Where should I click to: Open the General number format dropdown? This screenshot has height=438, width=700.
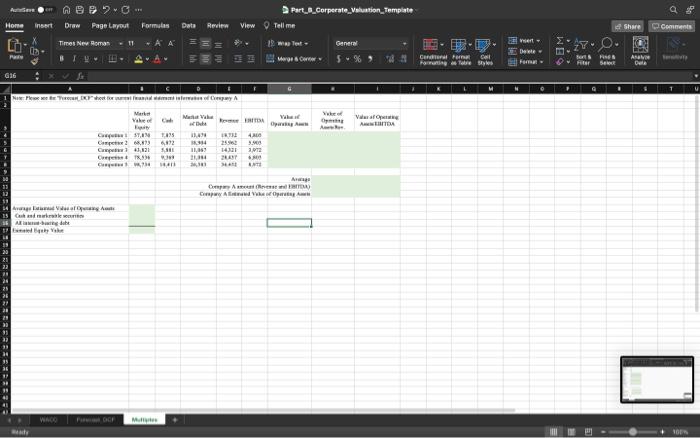tap(404, 43)
